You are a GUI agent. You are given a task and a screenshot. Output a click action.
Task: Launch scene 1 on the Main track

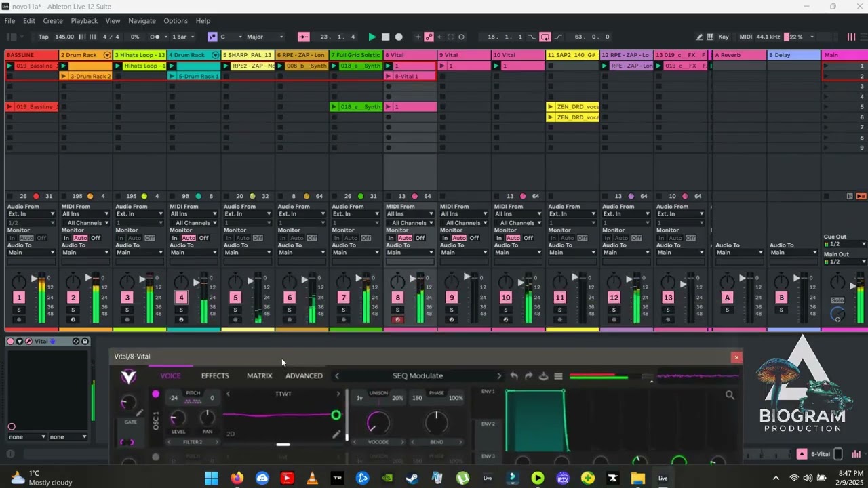coord(826,66)
